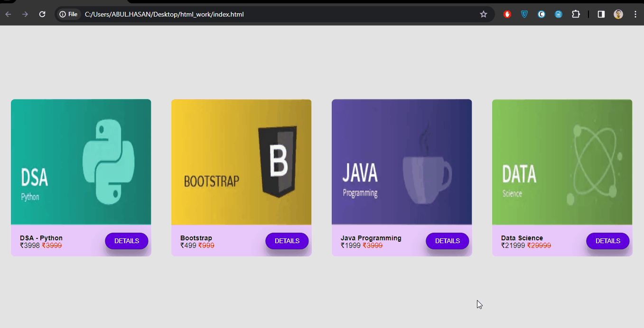Click the ₹21999 Data Science price
Image resolution: width=644 pixels, height=328 pixels.
pos(513,246)
